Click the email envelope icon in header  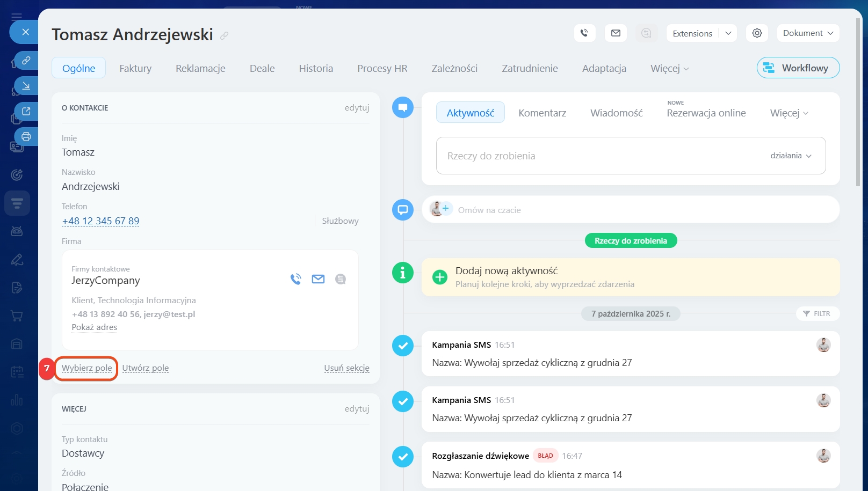[x=616, y=33]
